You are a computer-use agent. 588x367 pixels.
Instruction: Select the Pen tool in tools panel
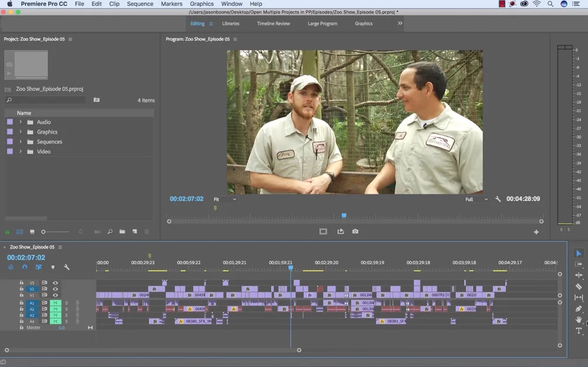tap(579, 309)
